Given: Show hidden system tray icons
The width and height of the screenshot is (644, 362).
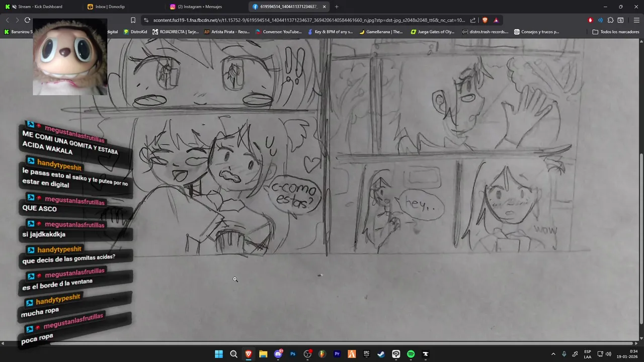Looking at the screenshot, I should click(x=553, y=354).
